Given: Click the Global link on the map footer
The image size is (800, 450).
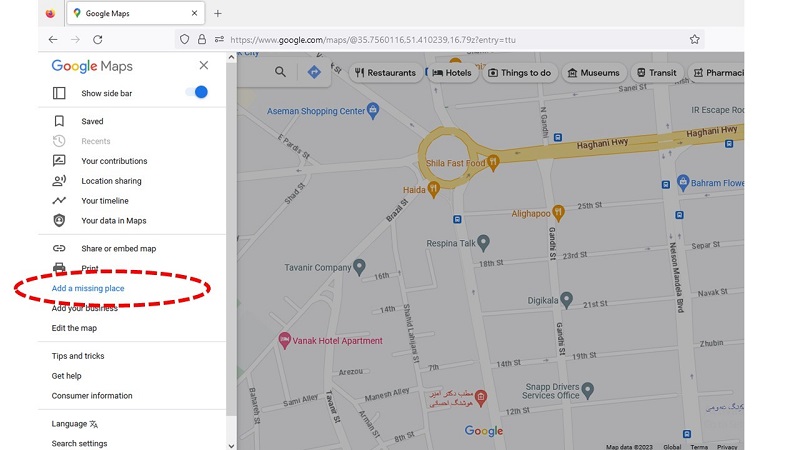Looking at the screenshot, I should tap(672, 447).
